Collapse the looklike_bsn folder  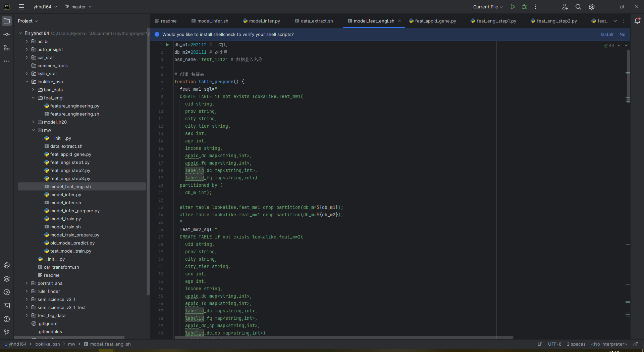click(27, 82)
